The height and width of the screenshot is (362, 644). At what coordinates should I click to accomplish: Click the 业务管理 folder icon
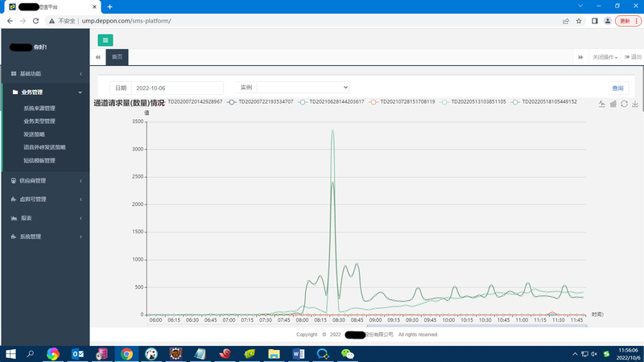15,93
